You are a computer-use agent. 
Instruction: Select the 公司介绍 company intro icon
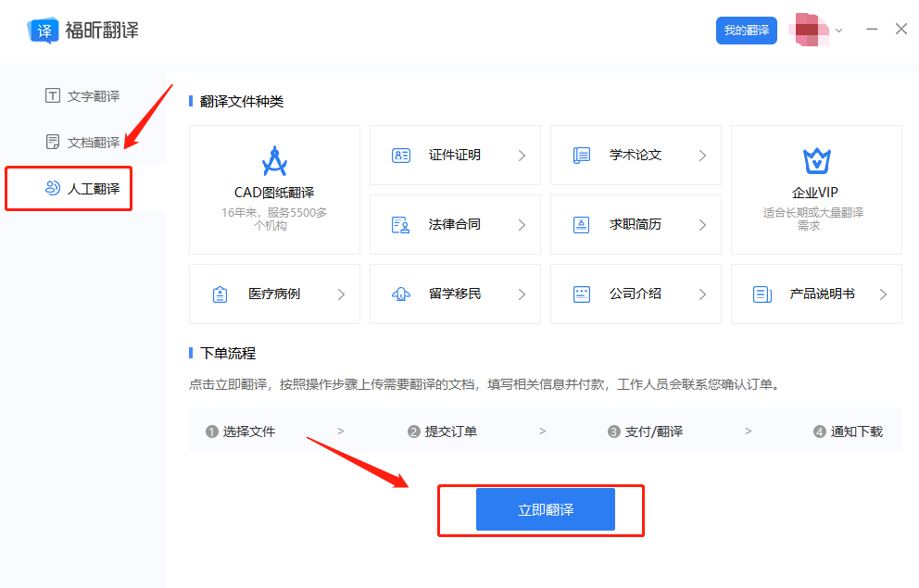tap(581, 294)
